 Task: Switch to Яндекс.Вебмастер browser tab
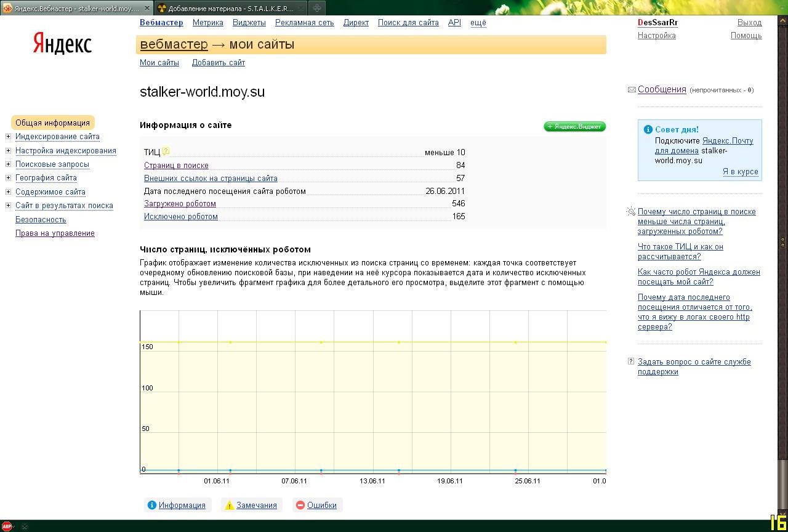tap(77, 9)
